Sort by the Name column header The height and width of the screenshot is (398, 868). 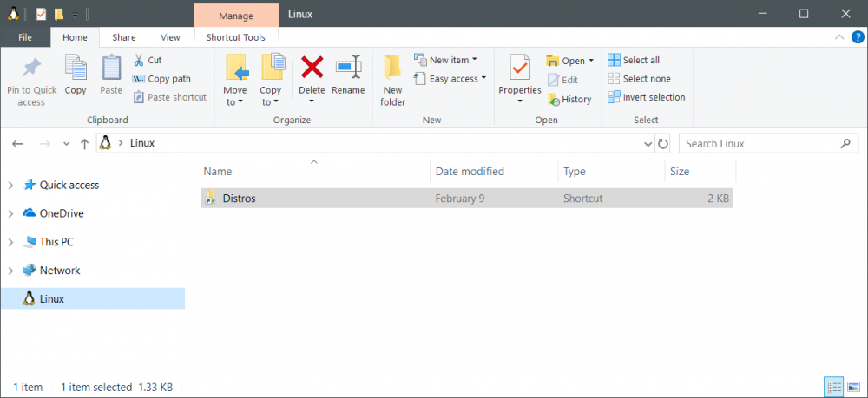[315, 172]
